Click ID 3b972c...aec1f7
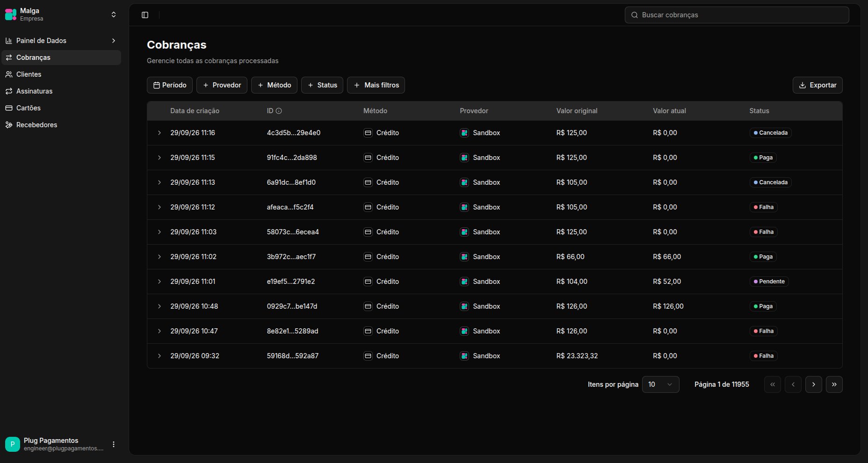Screen dimensions: 868x463 tap(291, 257)
